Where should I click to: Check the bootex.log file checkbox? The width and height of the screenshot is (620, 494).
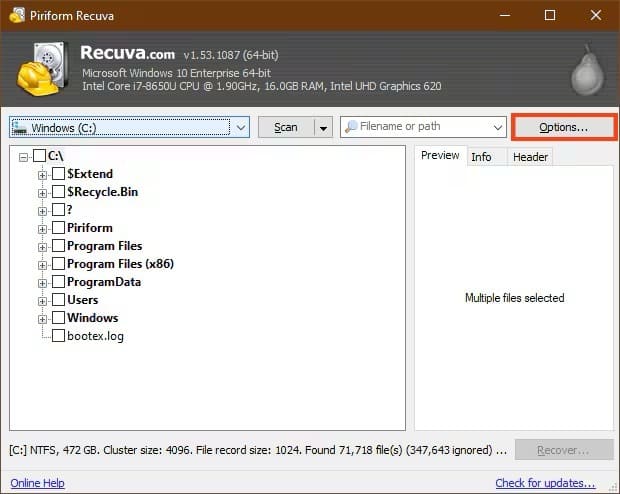pyautogui.click(x=58, y=335)
